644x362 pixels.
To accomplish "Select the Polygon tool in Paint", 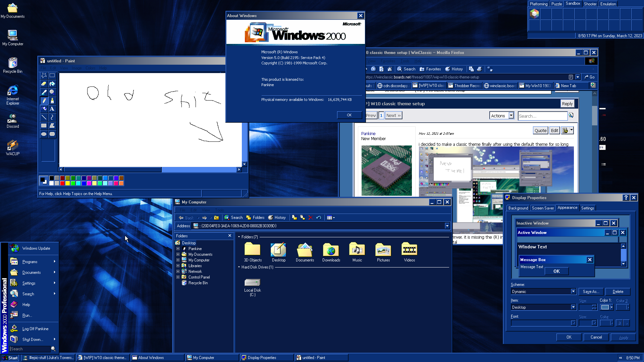I will coord(52,126).
